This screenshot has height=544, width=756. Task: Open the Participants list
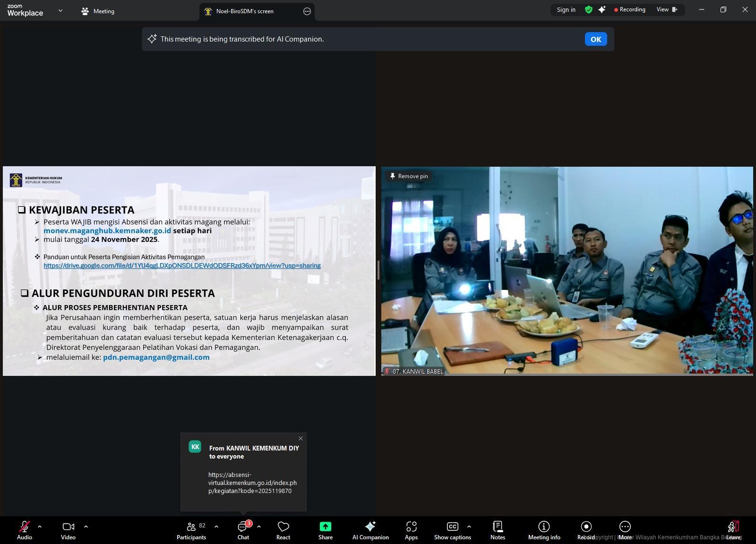point(191,530)
